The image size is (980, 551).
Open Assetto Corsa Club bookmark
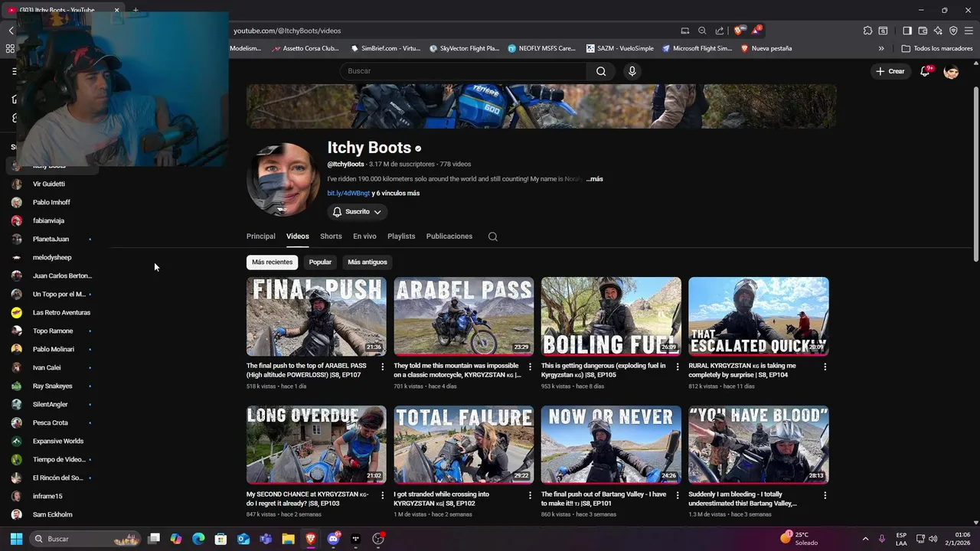tap(305, 48)
